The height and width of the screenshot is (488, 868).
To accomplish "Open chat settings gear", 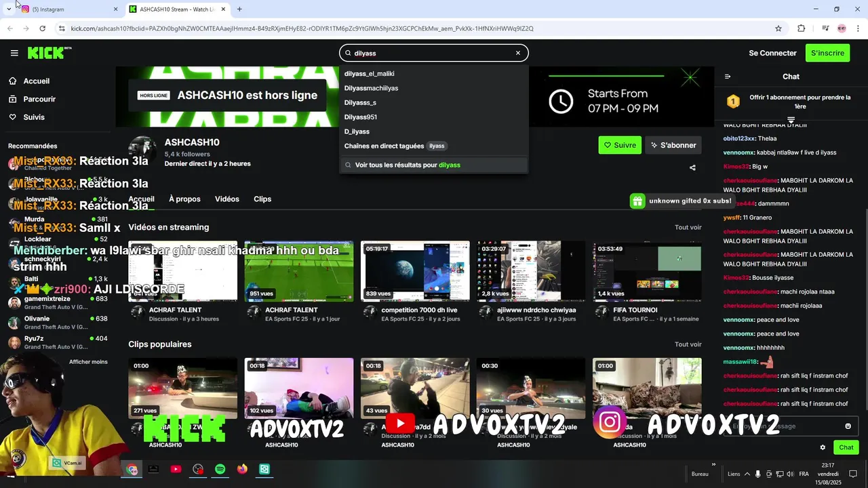I will click(823, 447).
